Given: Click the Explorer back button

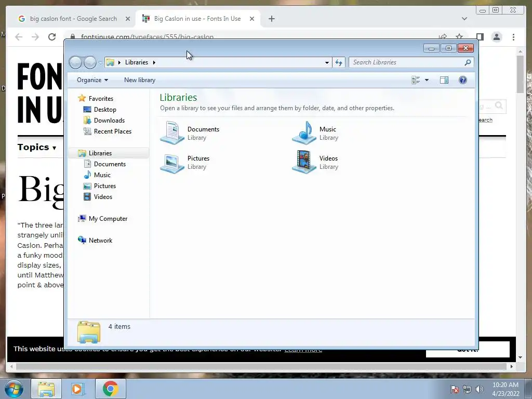Looking at the screenshot, I should click(75, 62).
